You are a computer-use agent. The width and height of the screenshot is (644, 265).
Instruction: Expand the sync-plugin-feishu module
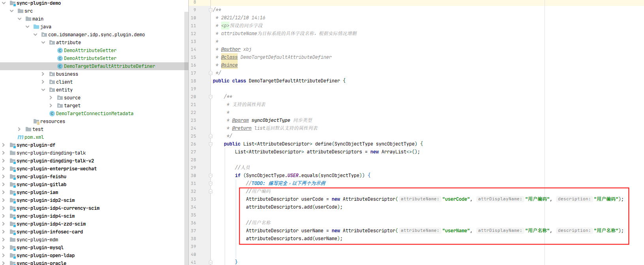4,177
